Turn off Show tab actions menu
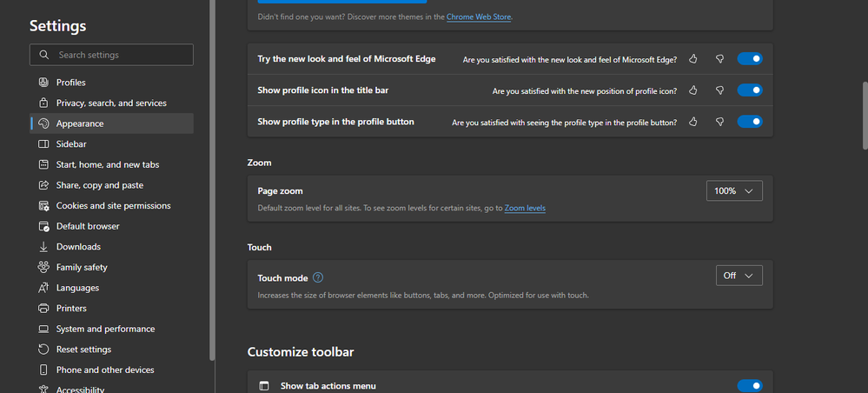The height and width of the screenshot is (393, 868). click(x=749, y=386)
